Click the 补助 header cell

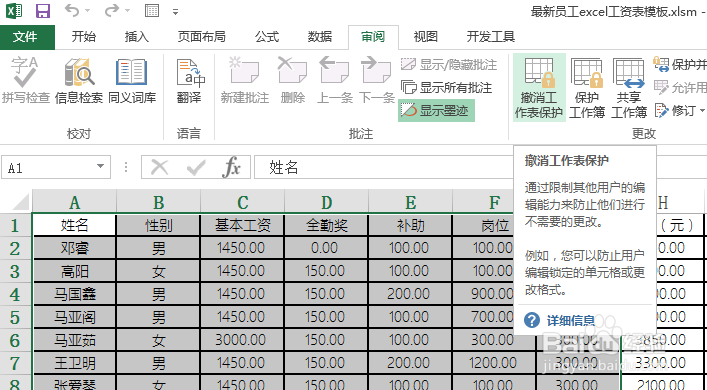(410, 225)
